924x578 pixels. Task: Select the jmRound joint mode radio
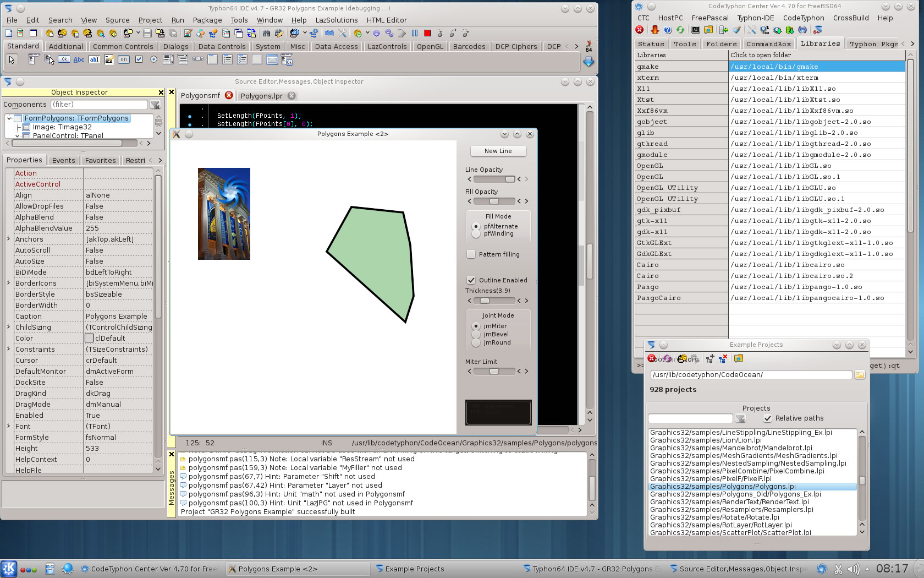[476, 342]
